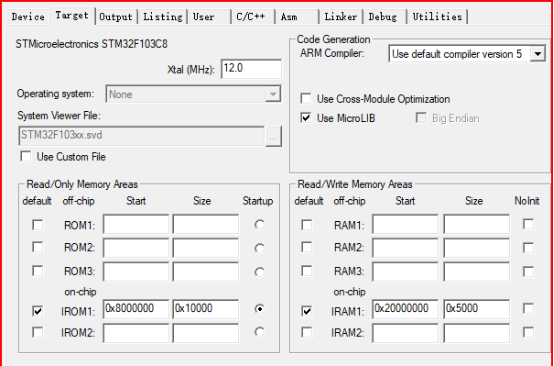Enable NoInit for IRAM1

point(529,308)
